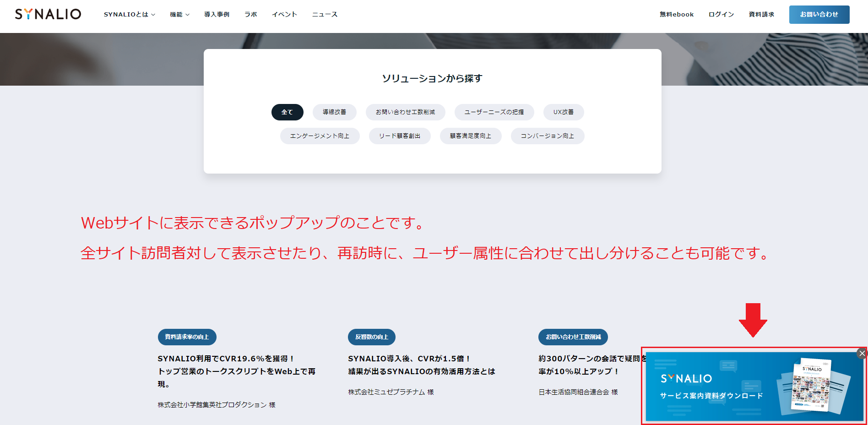Select the 全て filter chip
868x425 pixels.
click(x=288, y=112)
